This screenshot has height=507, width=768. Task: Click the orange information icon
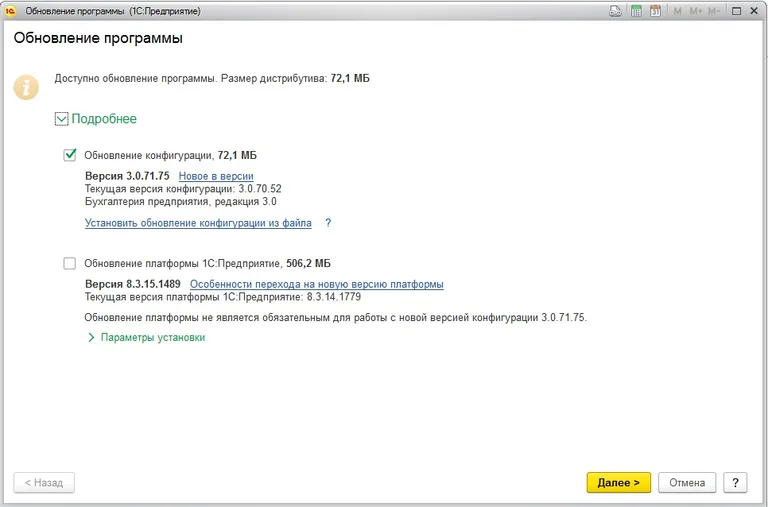click(x=26, y=85)
